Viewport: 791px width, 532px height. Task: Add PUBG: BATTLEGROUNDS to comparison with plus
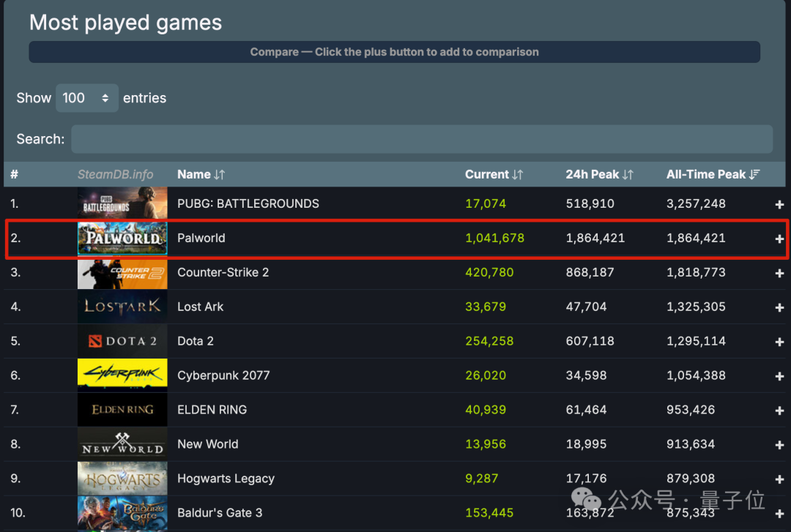(779, 204)
